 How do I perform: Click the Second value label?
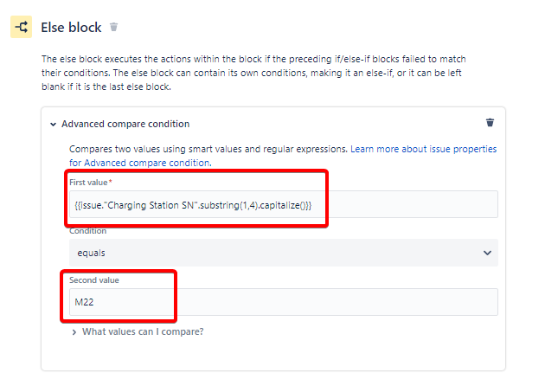tap(93, 280)
